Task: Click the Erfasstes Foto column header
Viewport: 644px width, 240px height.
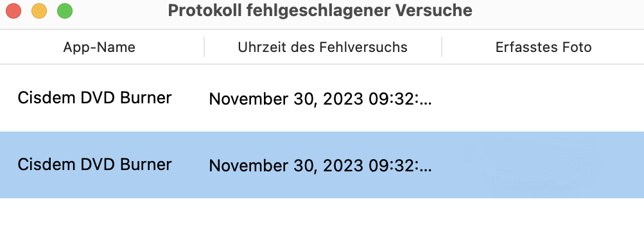Action: pos(543,47)
